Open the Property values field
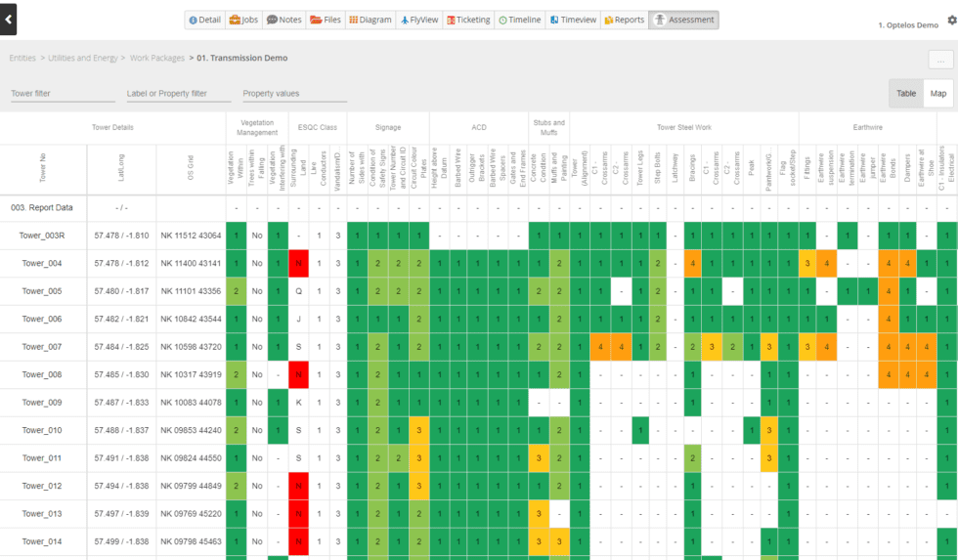 click(x=294, y=94)
